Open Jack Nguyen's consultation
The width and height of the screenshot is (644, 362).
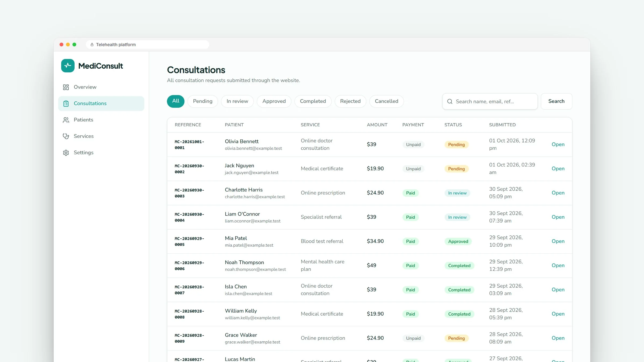(558, 169)
